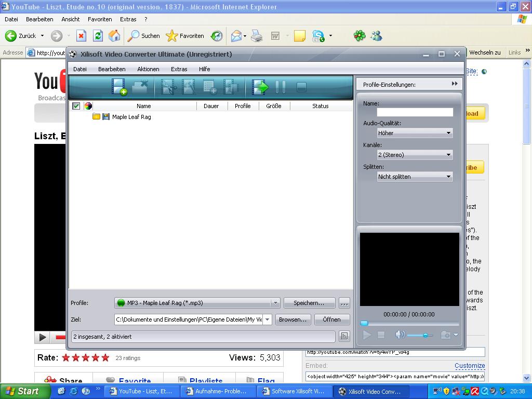The height and width of the screenshot is (399, 532).
Task: Click the Customize link on YouTube page
Action: 470,365
